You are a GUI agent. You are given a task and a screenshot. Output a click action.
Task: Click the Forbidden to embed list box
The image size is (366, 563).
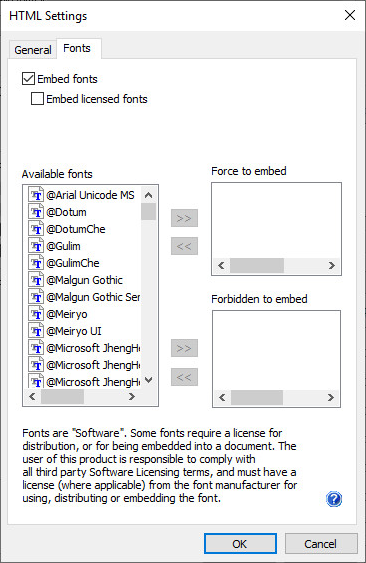point(276,351)
